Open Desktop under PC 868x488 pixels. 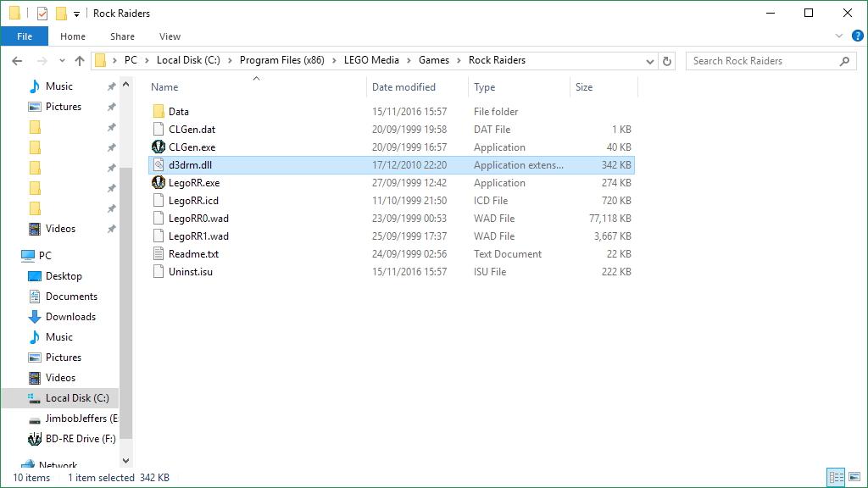click(x=64, y=276)
